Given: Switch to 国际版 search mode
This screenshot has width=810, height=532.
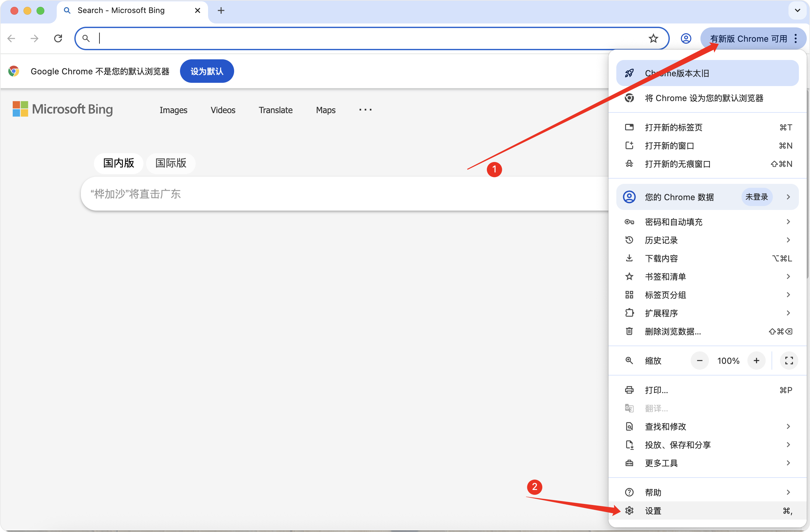Looking at the screenshot, I should (x=171, y=163).
